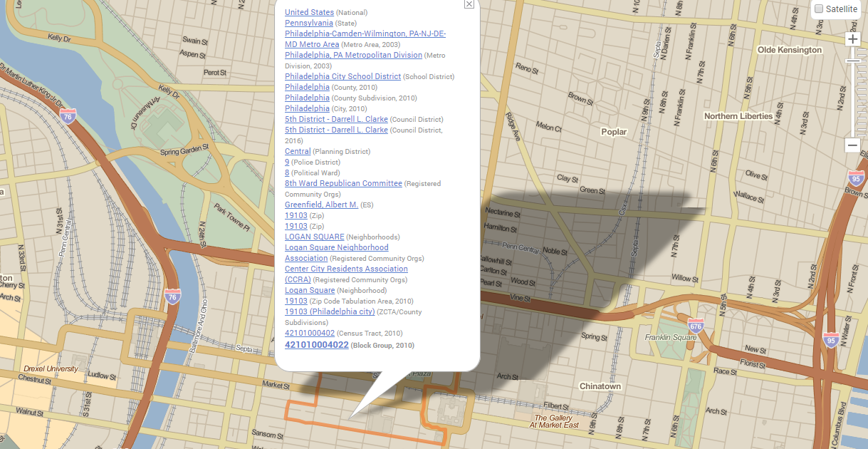Zoom in with the plus button
The image size is (868, 449).
coord(853,39)
